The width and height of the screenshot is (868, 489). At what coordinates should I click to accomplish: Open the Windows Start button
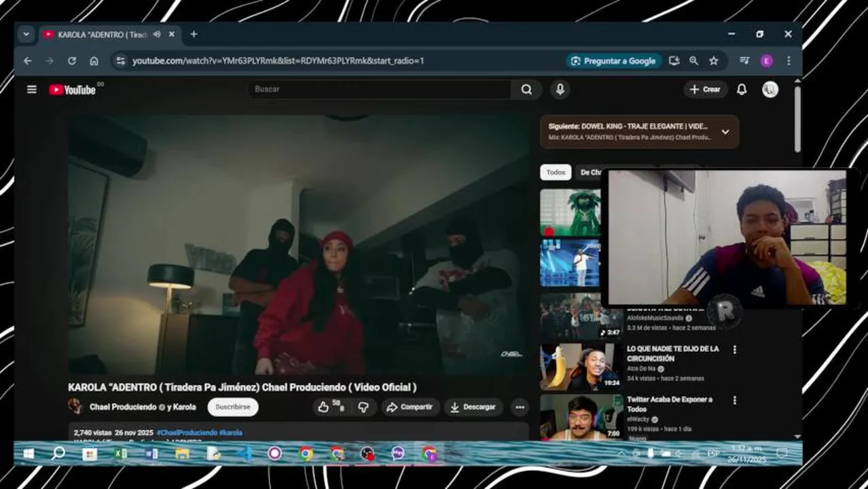(28, 453)
